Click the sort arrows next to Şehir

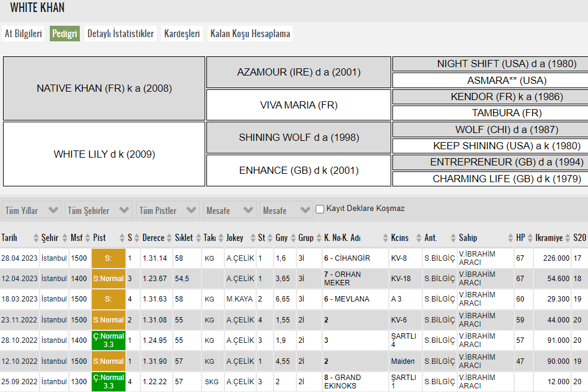65,237
